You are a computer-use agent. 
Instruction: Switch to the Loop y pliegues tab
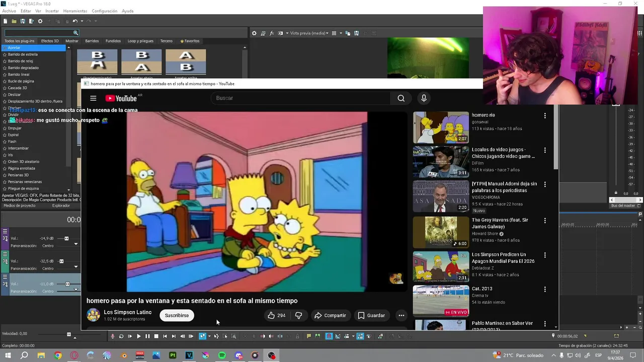point(140,41)
